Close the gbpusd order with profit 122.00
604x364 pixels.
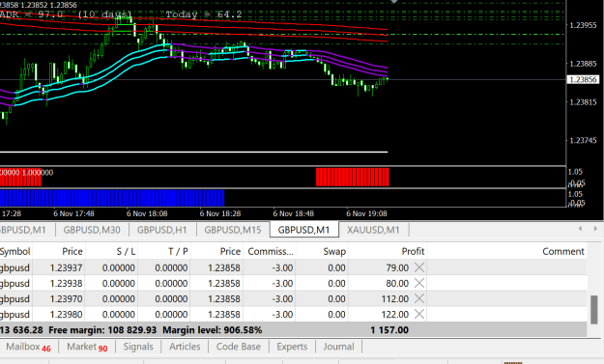coord(419,315)
